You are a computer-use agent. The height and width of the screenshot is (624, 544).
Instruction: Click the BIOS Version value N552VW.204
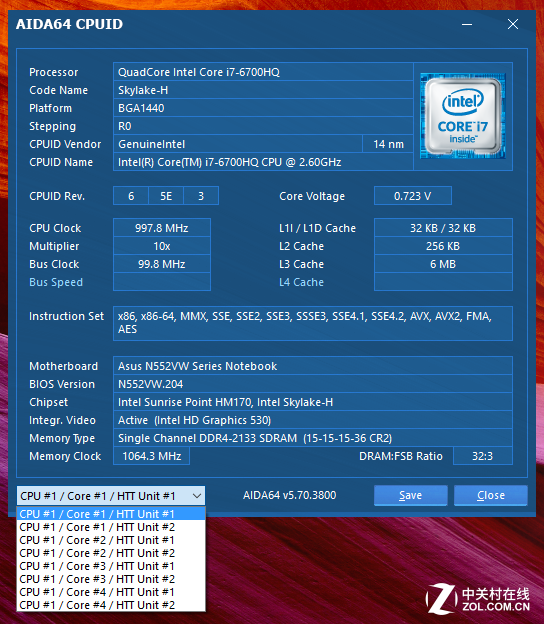coord(313,384)
